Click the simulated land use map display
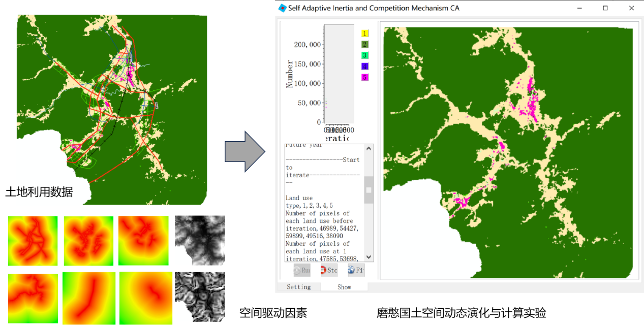644x325 pixels. [x=508, y=152]
